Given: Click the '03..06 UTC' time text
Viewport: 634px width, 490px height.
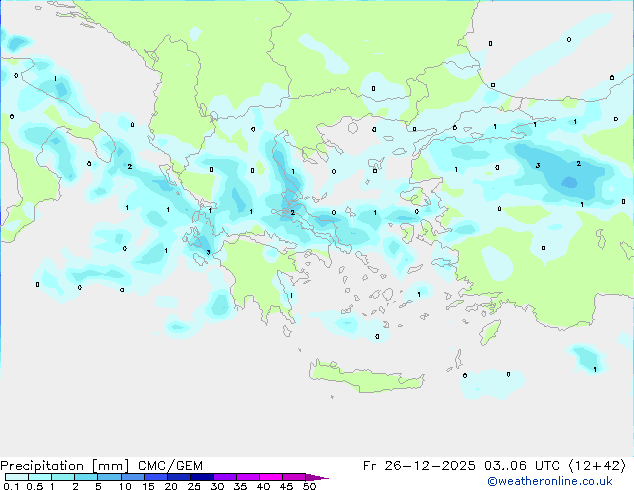Looking at the screenshot, I should click(522, 466).
